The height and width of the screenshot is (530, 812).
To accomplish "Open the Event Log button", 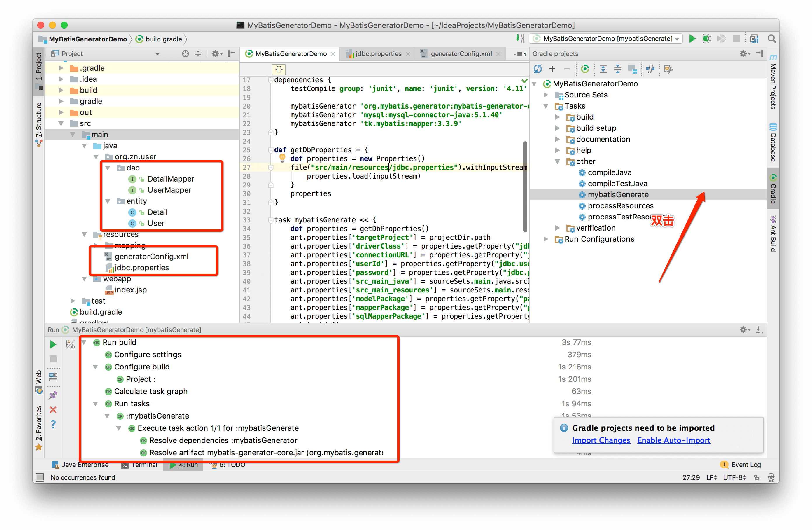I will (740, 465).
